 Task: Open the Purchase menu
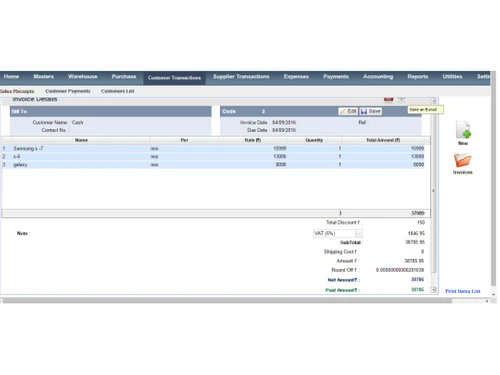click(124, 77)
